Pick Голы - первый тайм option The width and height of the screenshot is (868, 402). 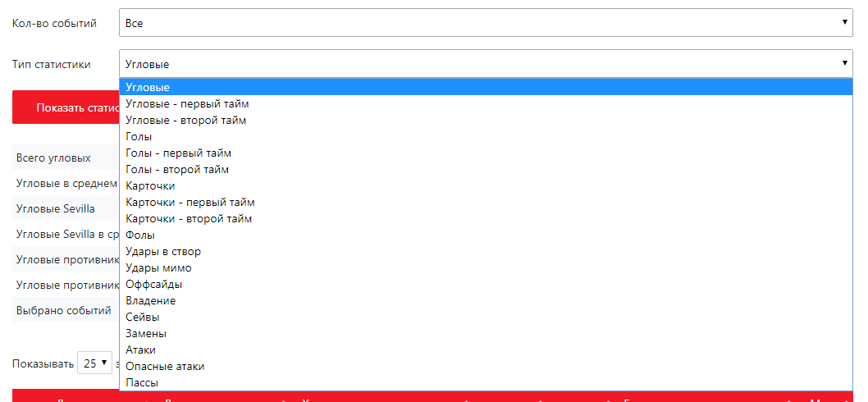[178, 153]
